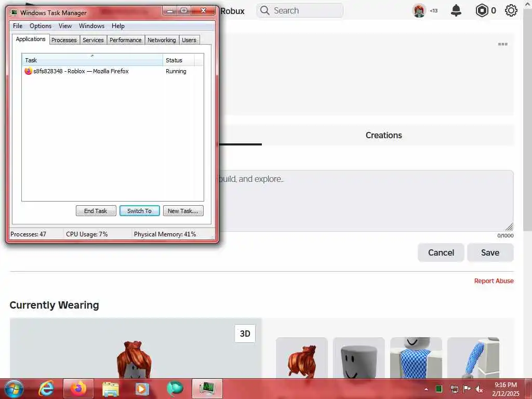Screen dimensions: 532x399
Task: Switch to the Users tab
Action: click(189, 40)
